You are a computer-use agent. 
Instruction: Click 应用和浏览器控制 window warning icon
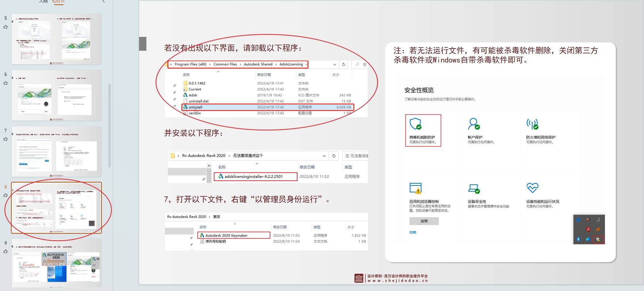[415, 188]
